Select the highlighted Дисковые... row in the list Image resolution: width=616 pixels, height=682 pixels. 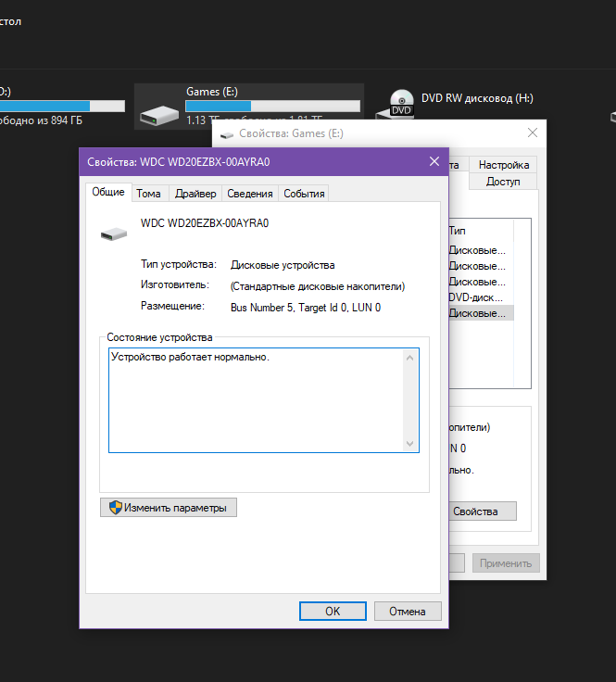(x=481, y=313)
